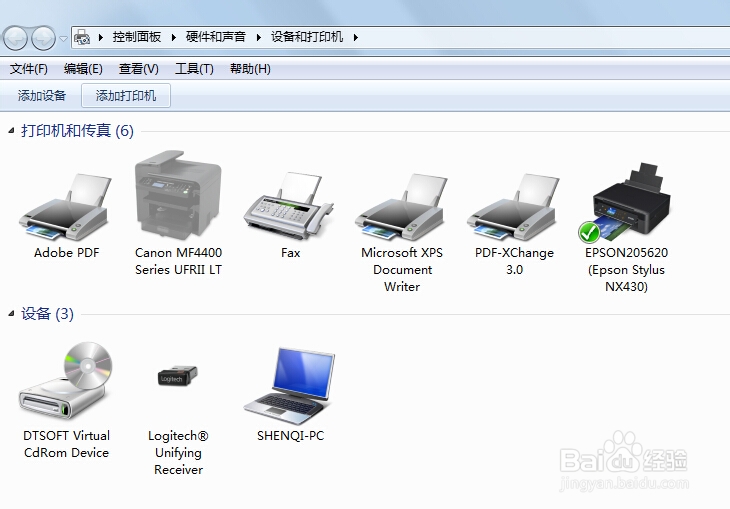The image size is (730, 509).
Task: Select the Fax device icon
Action: (289, 205)
